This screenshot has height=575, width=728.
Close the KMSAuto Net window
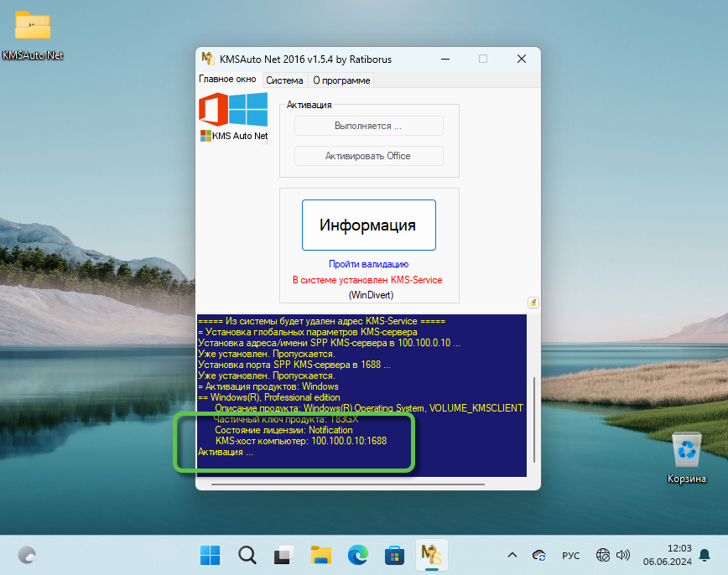(522, 59)
